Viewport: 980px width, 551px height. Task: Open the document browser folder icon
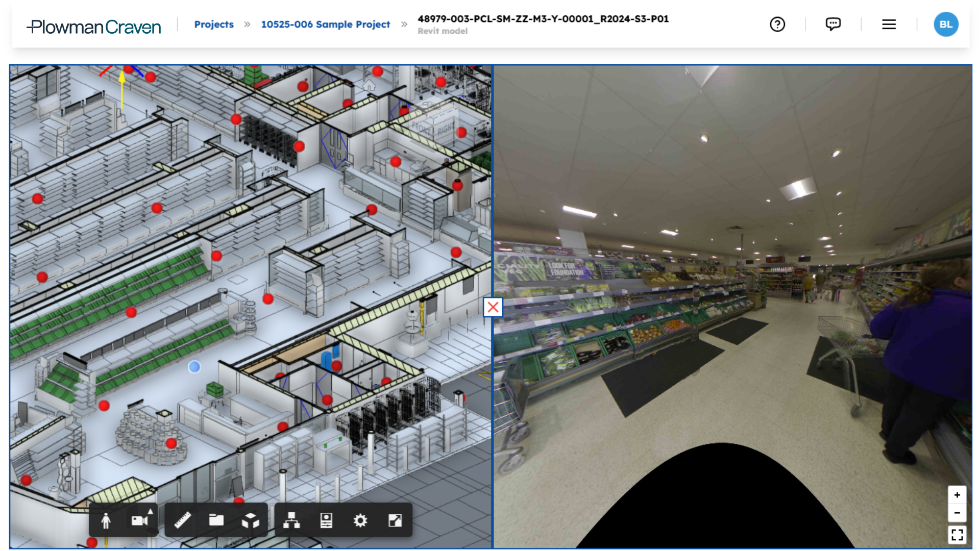[216, 520]
